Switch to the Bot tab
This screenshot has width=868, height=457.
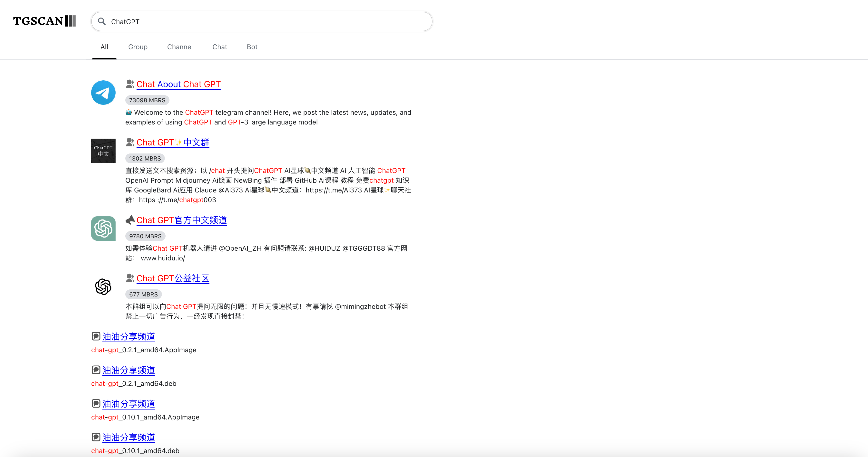click(252, 47)
